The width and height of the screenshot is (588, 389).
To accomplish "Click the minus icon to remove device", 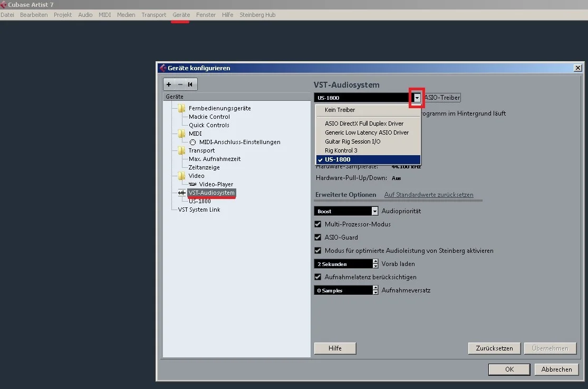I will pos(180,84).
